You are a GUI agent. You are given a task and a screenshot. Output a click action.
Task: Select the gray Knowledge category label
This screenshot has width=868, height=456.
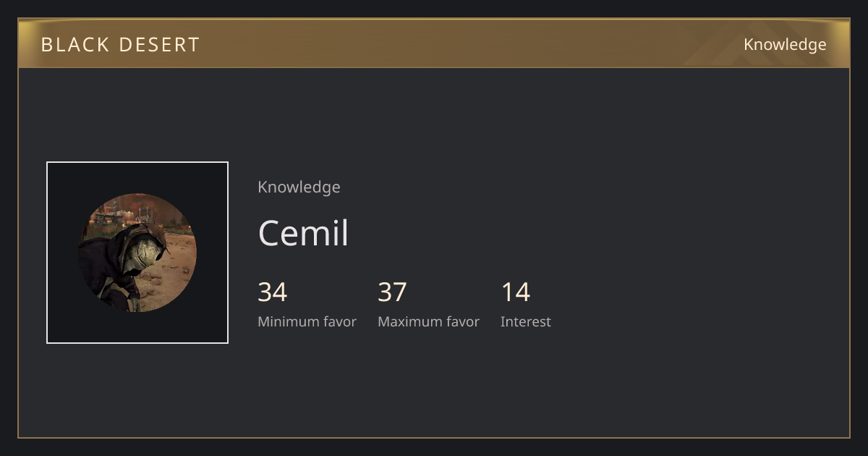point(299,187)
